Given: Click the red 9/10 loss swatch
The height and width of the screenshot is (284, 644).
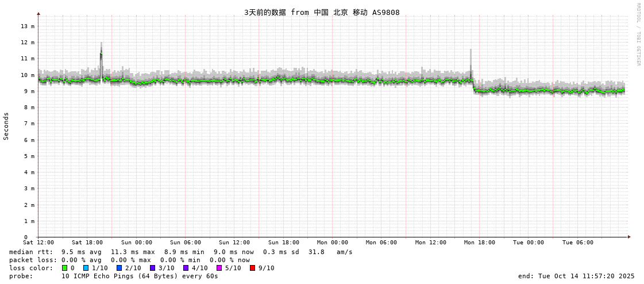Looking at the screenshot, I should point(252,268).
